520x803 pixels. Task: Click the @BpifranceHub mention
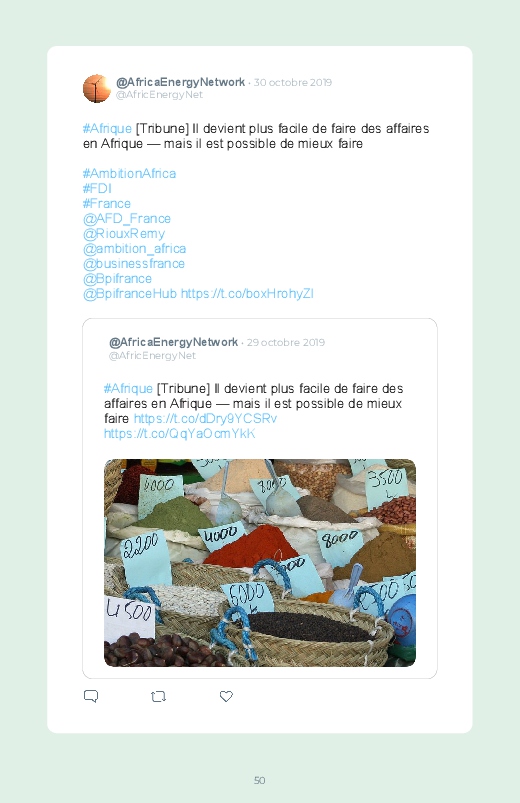130,293
